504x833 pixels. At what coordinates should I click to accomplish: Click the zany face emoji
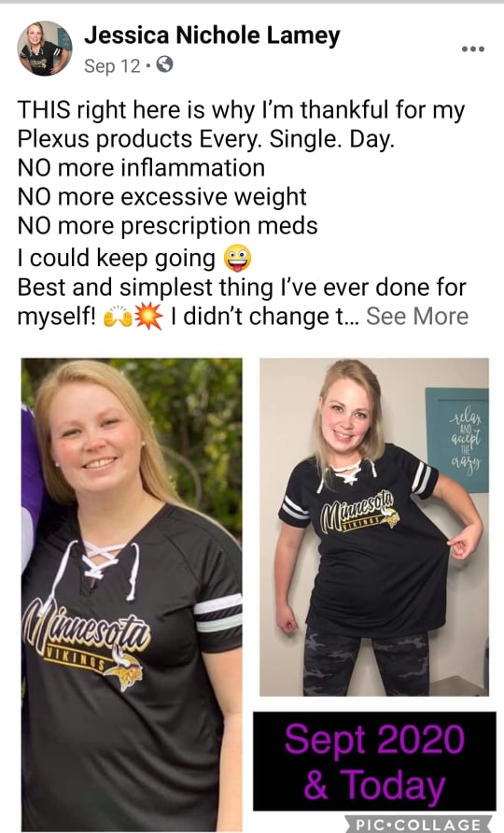(x=237, y=258)
